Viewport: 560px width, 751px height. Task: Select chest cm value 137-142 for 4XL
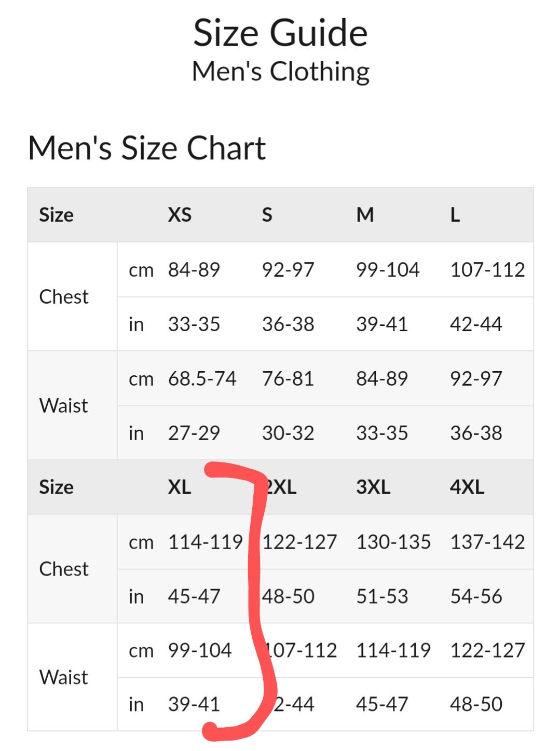pos(487,542)
